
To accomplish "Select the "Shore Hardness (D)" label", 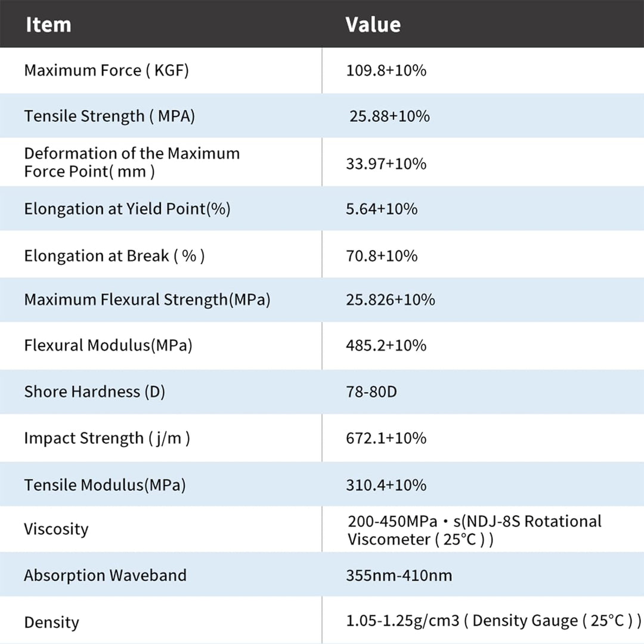I will click(94, 392).
